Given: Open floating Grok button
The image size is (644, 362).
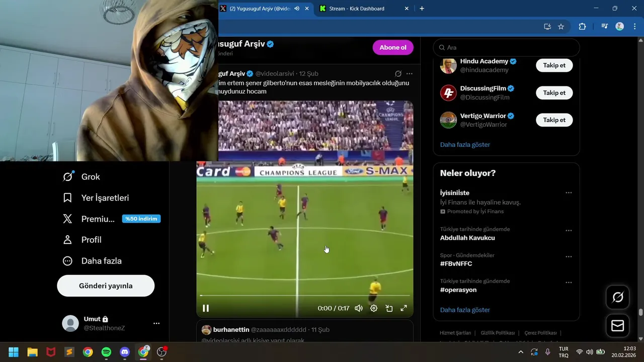Looking at the screenshot, I should 617,297.
